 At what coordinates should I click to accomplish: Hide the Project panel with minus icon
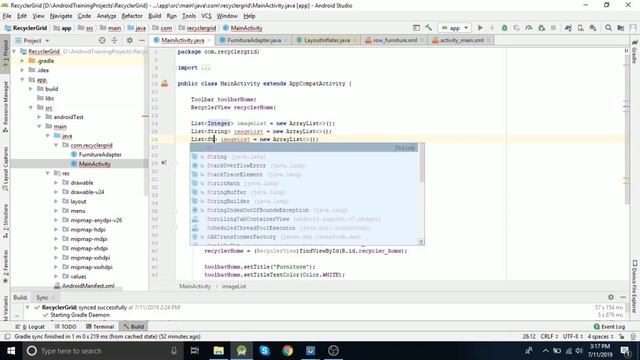click(142, 40)
